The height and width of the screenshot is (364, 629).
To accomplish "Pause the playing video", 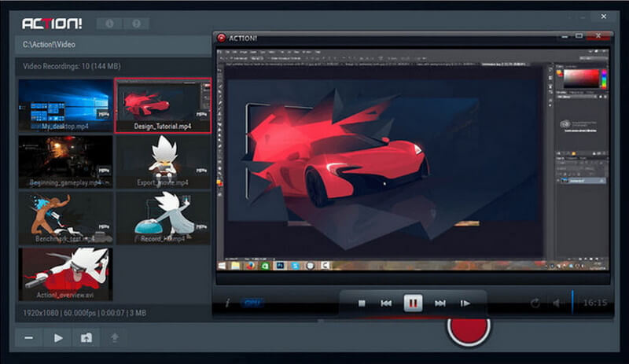I will tap(413, 303).
